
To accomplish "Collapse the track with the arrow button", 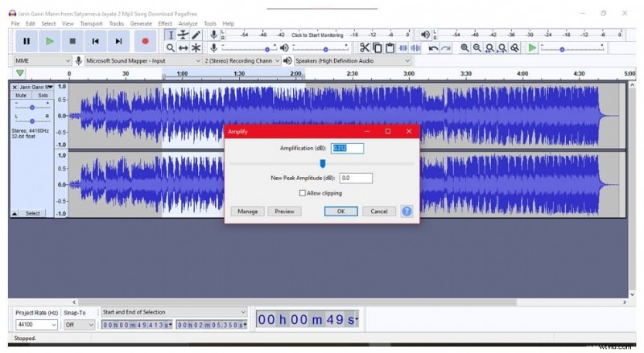I will click(x=14, y=213).
